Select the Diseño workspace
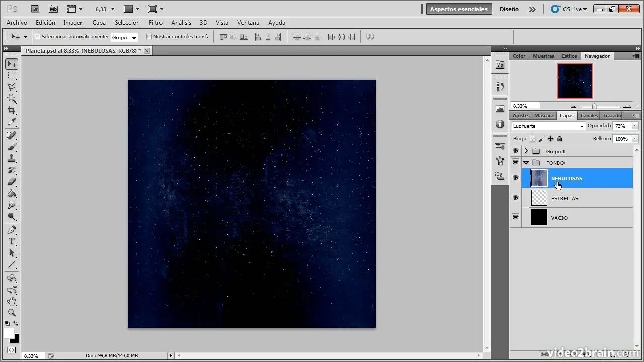This screenshot has width=644, height=362. coord(509,9)
